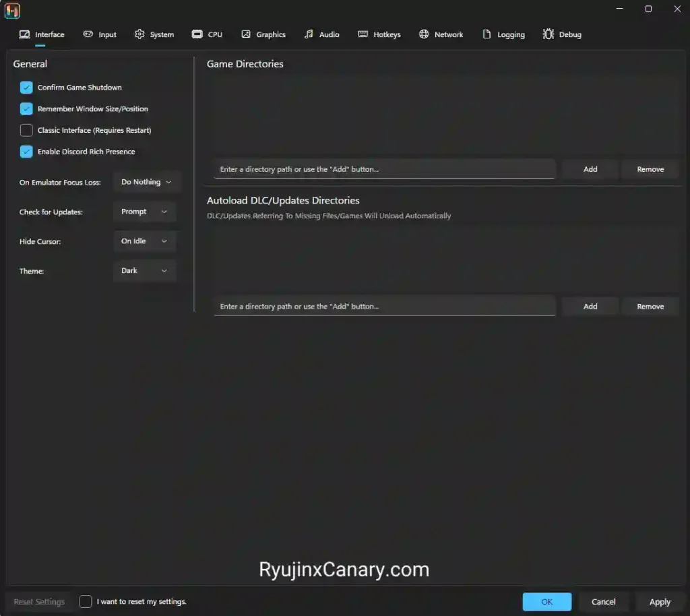Image resolution: width=690 pixels, height=616 pixels.
Task: Change the Theme dropdown
Action: point(144,271)
